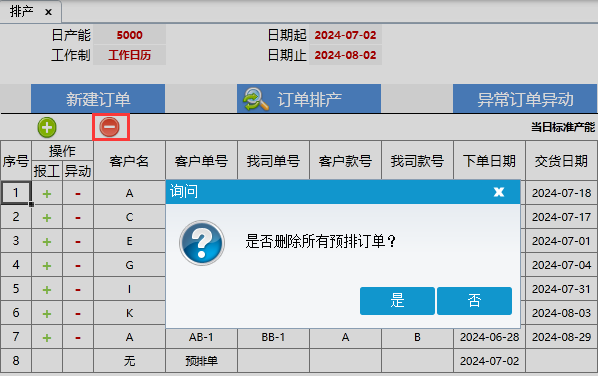Click 异动 minus in row 5

(78, 290)
